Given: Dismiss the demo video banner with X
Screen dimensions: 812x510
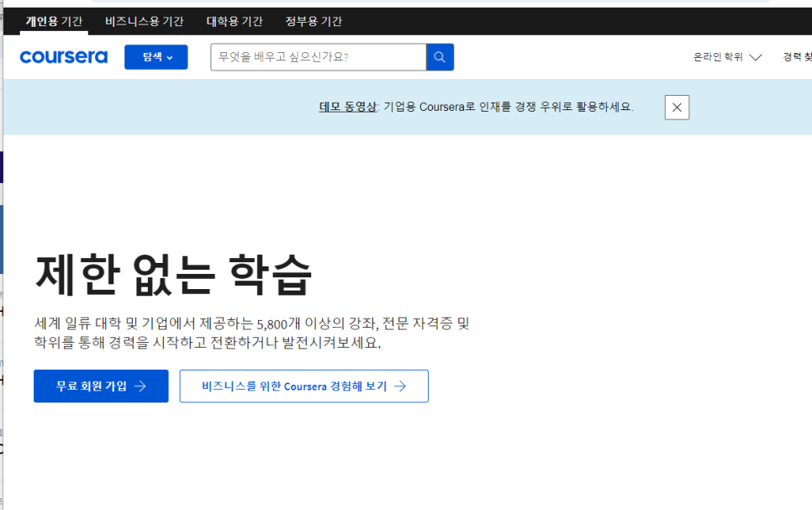Looking at the screenshot, I should pos(677,108).
